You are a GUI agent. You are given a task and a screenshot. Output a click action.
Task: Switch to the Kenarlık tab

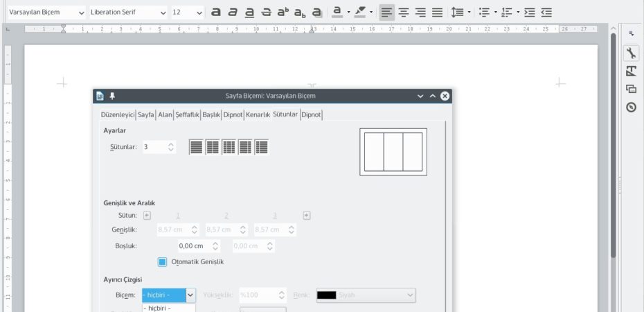click(258, 114)
